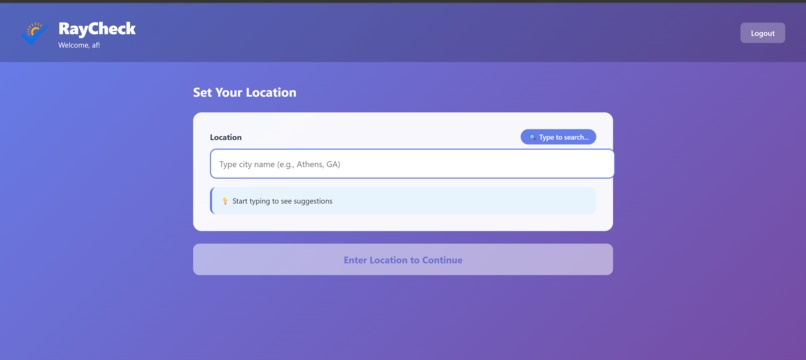Viewport: 806px width, 360px height.
Task: Click the 'Start typing to see suggestions' hint
Action: tap(403, 201)
